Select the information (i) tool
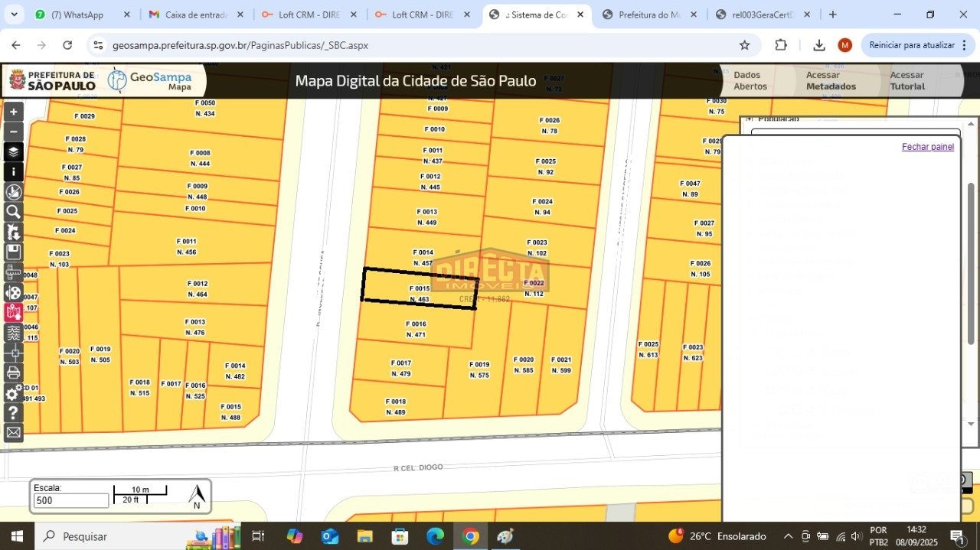Viewport: 980px width, 550px height. (x=13, y=171)
